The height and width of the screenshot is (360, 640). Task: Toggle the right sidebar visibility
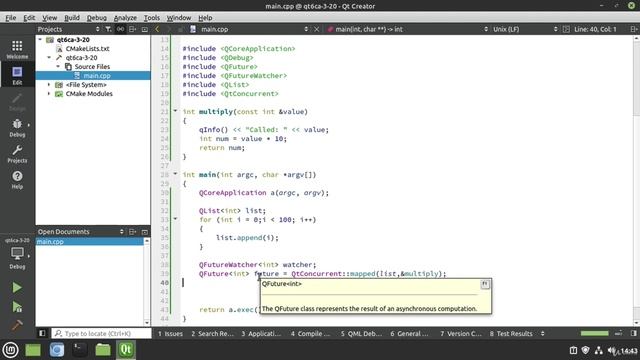pyautogui.click(x=633, y=333)
